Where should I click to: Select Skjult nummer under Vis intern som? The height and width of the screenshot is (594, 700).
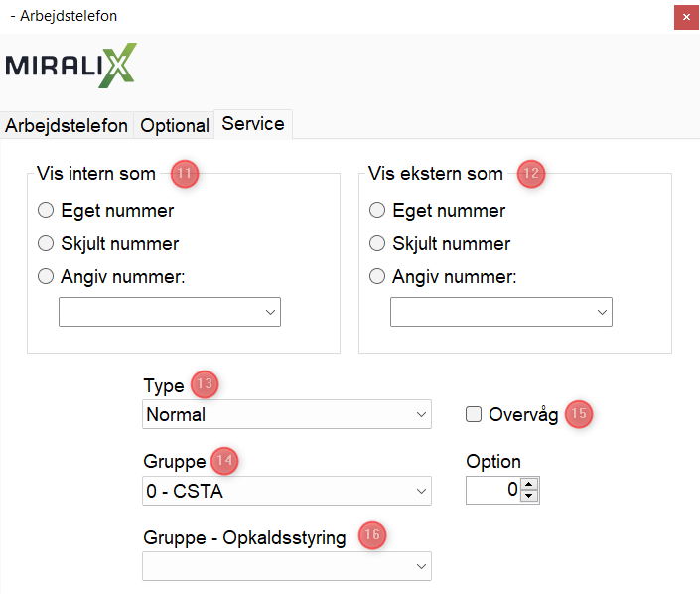46,244
